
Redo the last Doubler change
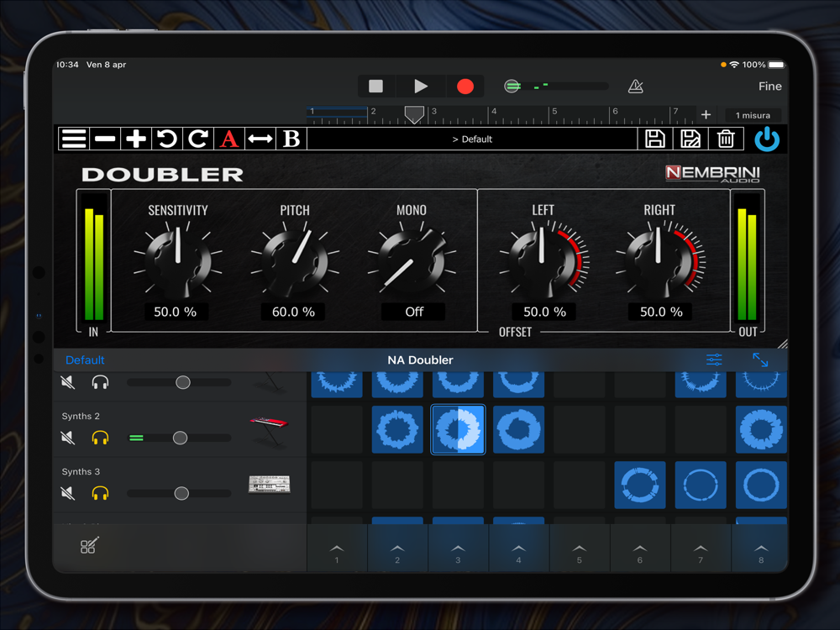click(198, 139)
